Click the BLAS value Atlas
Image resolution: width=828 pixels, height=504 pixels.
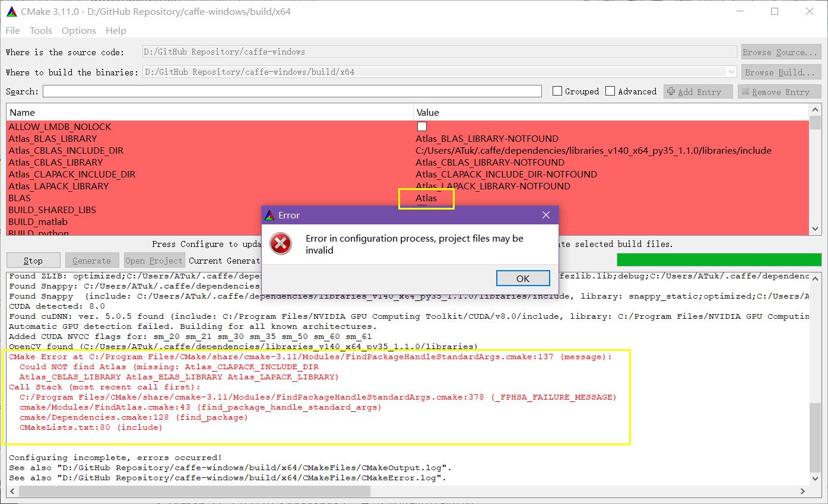point(426,198)
